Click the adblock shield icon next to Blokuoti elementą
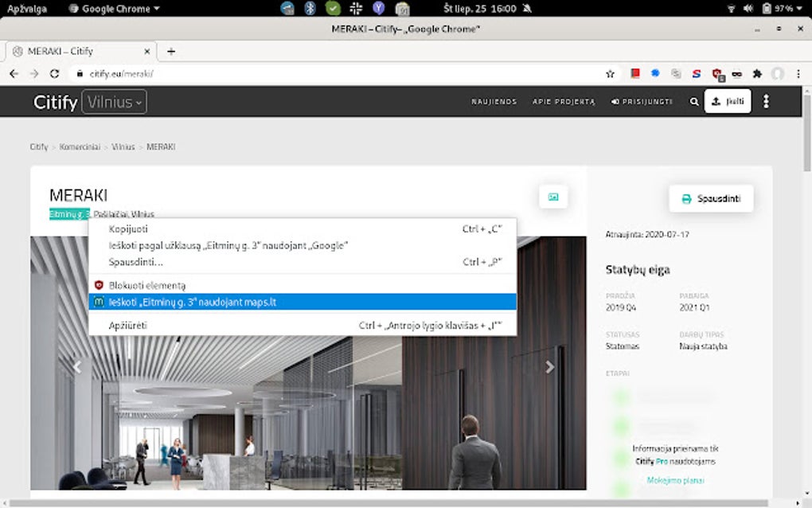812x508 pixels. tap(98, 284)
